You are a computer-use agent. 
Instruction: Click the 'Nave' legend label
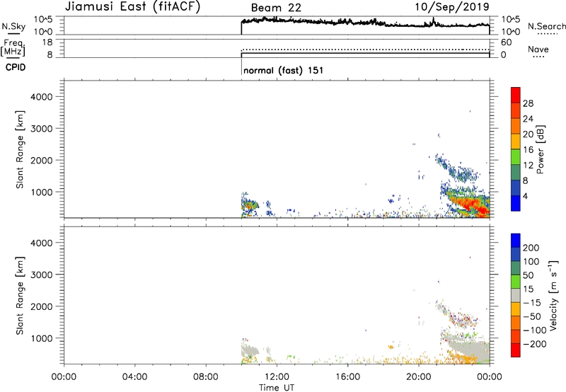(x=538, y=50)
